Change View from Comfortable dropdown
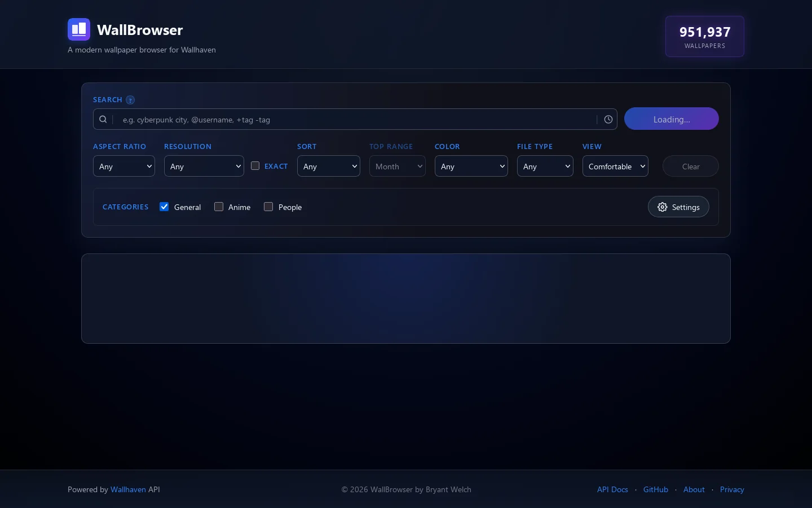Viewport: 812px width, 508px height. (x=615, y=166)
